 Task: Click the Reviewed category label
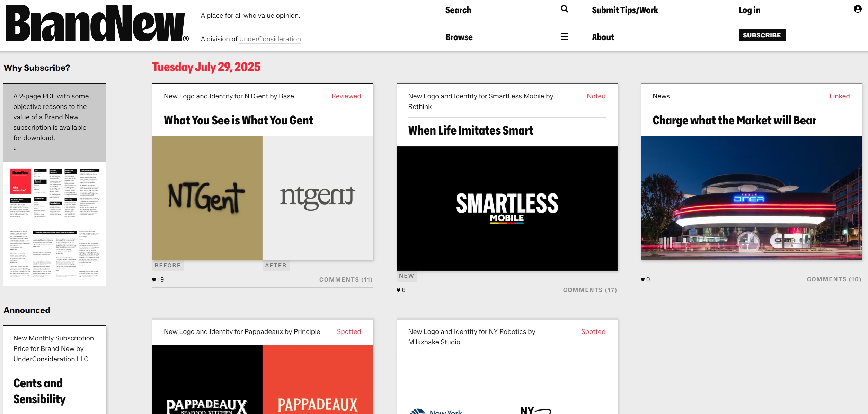pos(346,96)
